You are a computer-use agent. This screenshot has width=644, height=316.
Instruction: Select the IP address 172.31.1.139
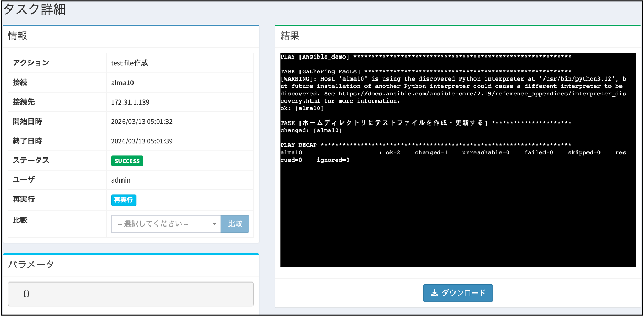[x=130, y=102]
